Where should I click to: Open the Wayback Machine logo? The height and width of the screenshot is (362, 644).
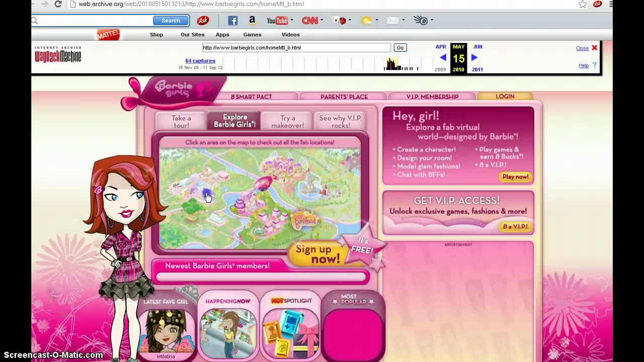pyautogui.click(x=58, y=54)
